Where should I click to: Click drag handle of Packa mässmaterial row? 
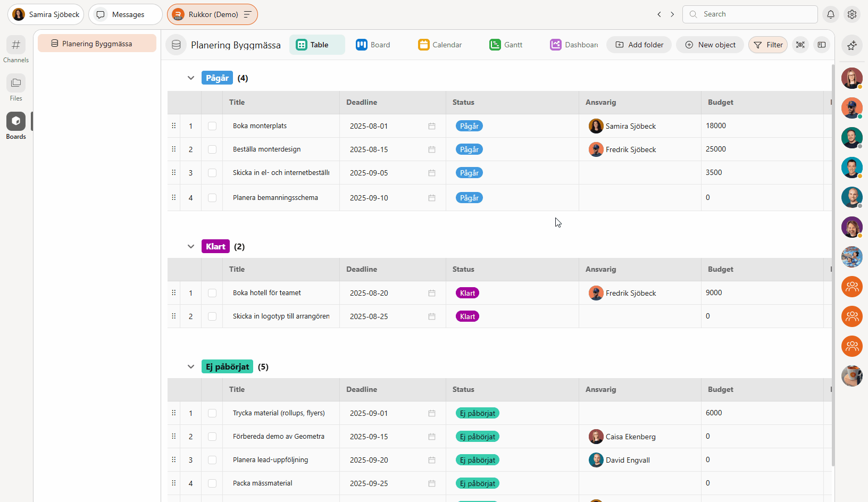tap(174, 483)
